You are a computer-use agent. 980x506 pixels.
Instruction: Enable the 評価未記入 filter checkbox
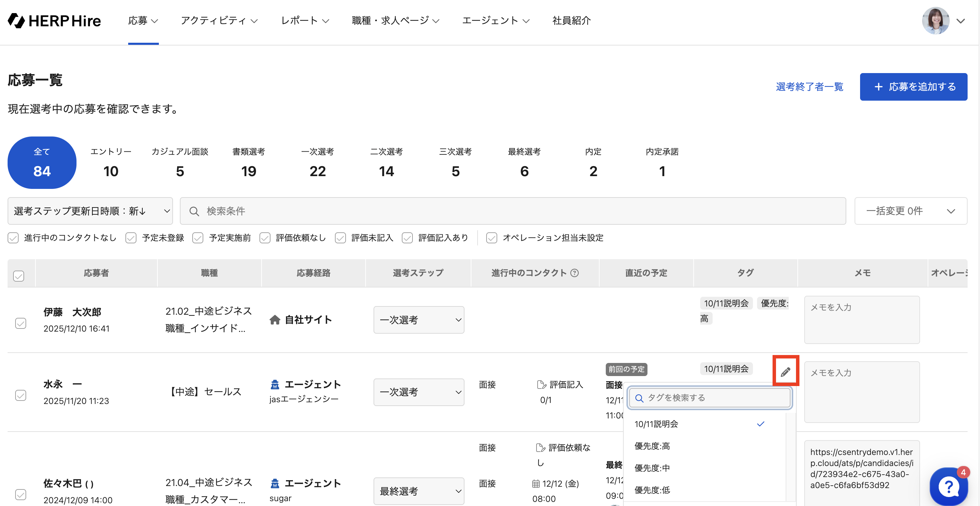click(340, 238)
